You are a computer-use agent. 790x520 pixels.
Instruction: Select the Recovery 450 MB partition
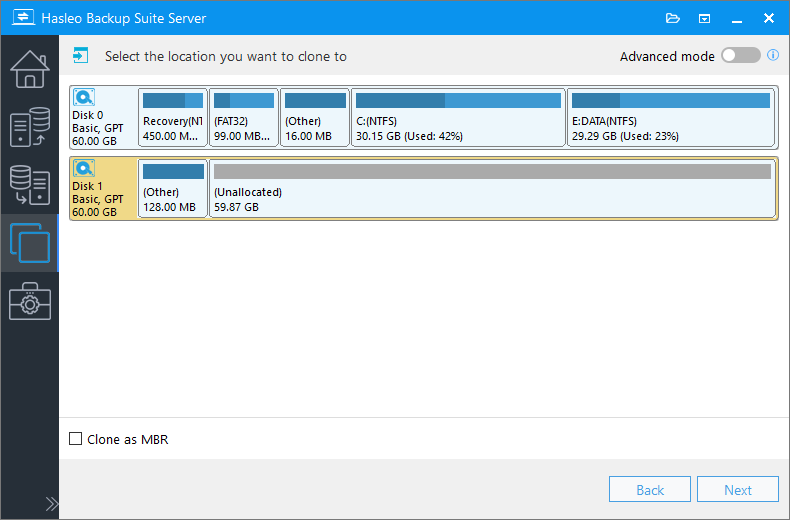tap(173, 117)
